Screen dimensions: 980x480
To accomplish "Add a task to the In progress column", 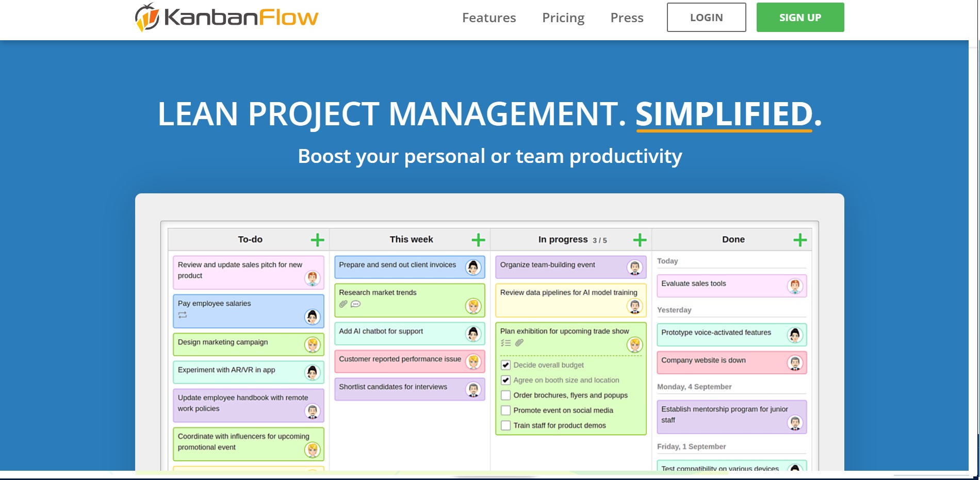I will 641,239.
